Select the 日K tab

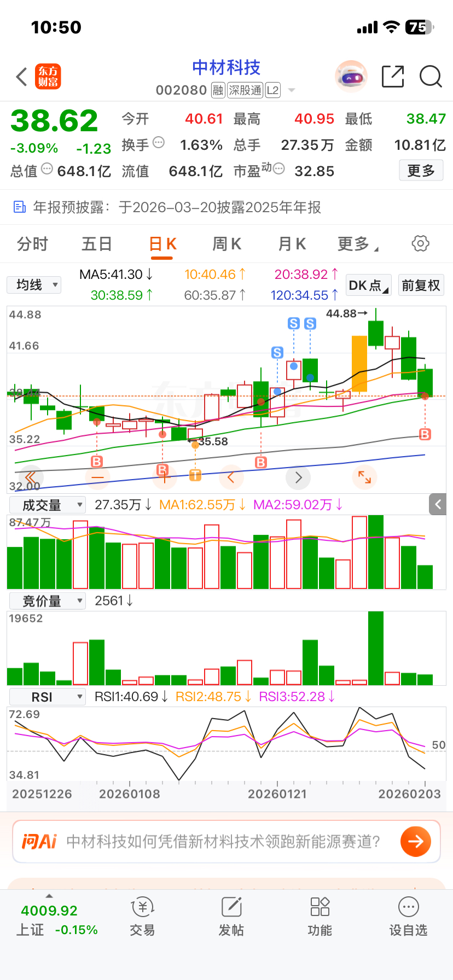click(162, 244)
